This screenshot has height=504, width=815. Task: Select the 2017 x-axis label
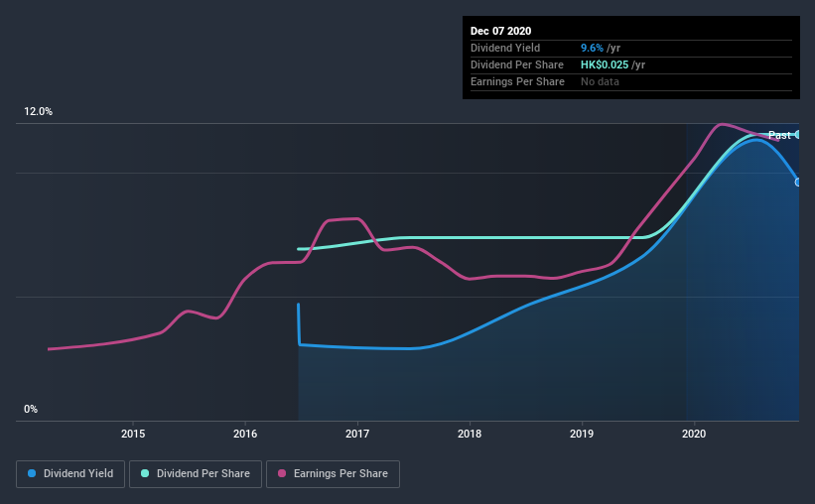(357, 434)
